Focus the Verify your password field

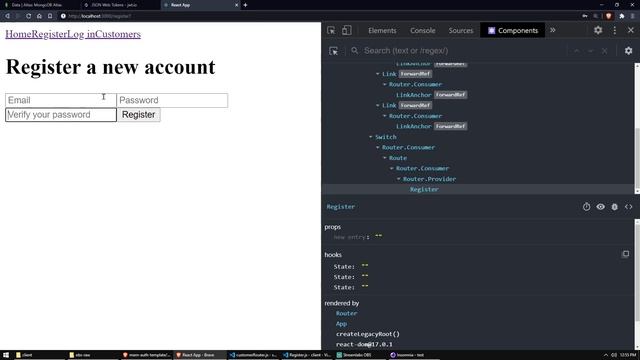click(61, 115)
